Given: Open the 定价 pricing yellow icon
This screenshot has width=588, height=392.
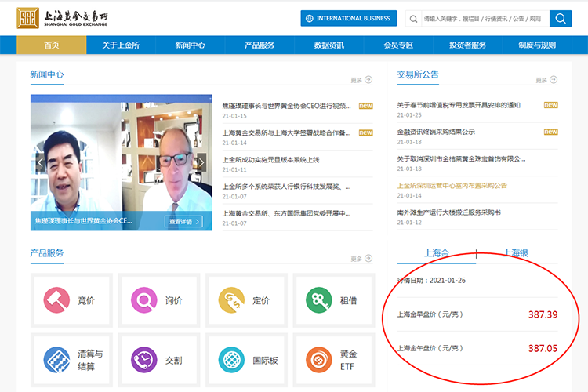Looking at the screenshot, I should (231, 300).
